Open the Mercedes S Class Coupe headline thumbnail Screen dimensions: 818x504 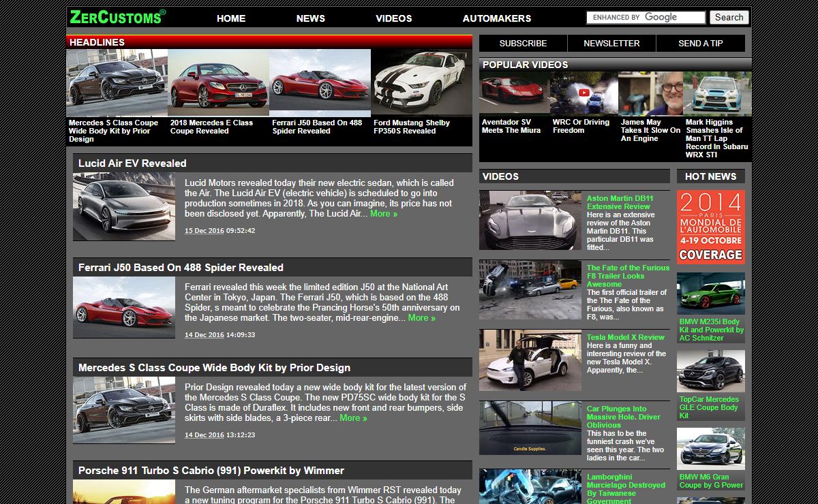point(117,83)
